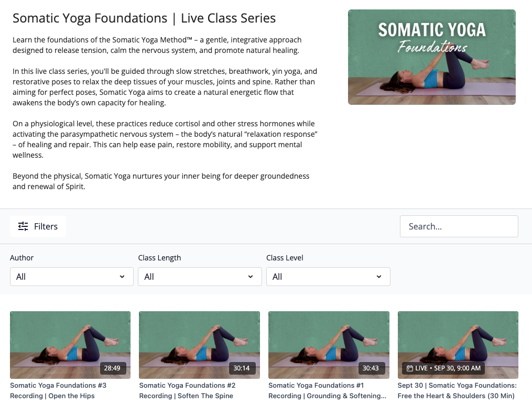Click the Class Level chevron arrow
532x416 pixels.
pyautogui.click(x=379, y=277)
